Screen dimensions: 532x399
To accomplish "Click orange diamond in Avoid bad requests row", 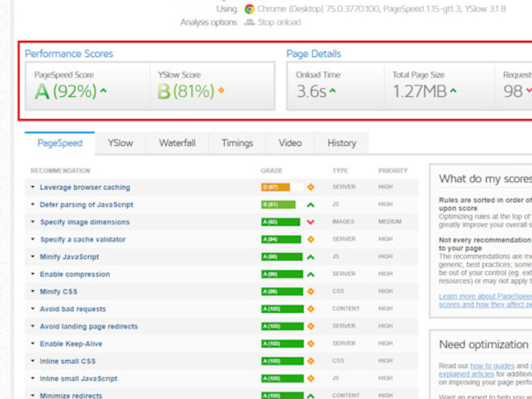I will click(311, 309).
